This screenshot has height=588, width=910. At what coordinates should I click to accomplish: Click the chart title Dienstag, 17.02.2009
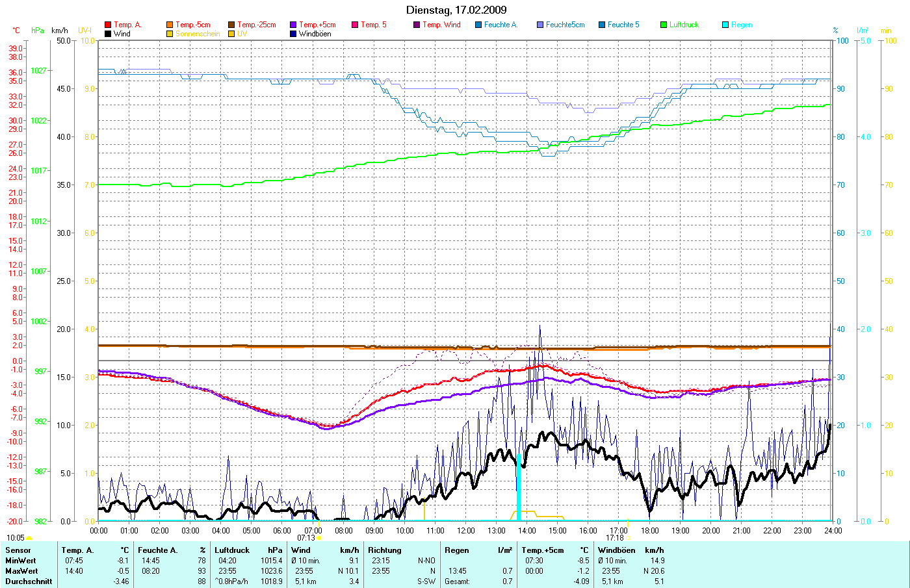456,10
